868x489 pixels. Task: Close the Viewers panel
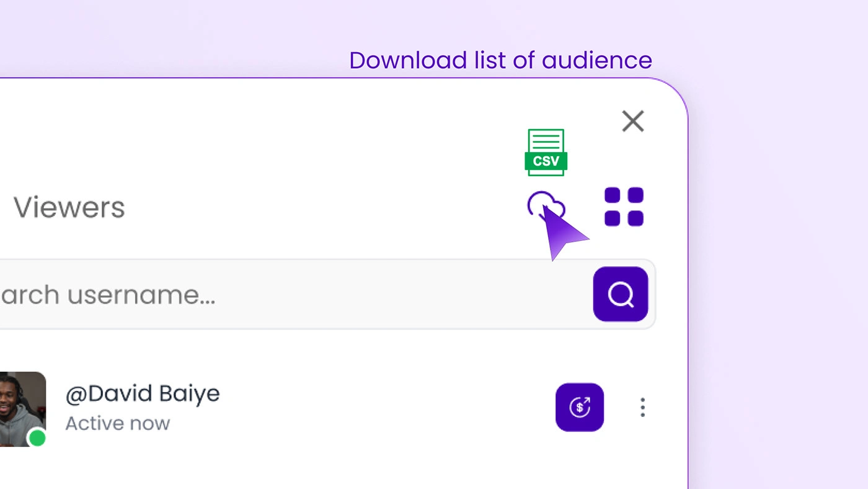(633, 122)
